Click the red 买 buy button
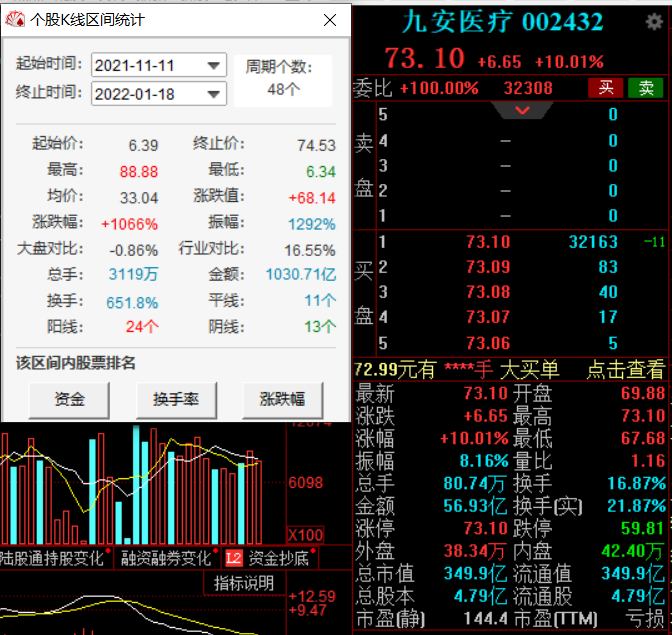The image size is (672, 635). point(605,88)
